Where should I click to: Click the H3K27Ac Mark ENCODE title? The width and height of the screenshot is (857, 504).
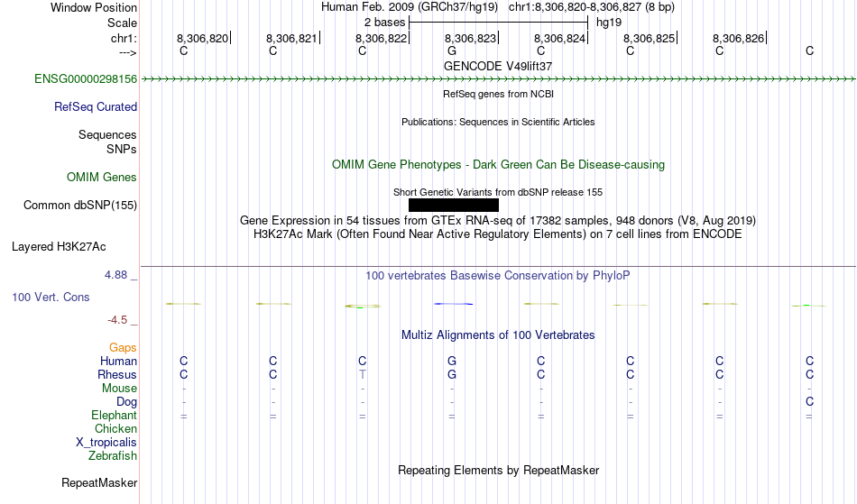498,234
